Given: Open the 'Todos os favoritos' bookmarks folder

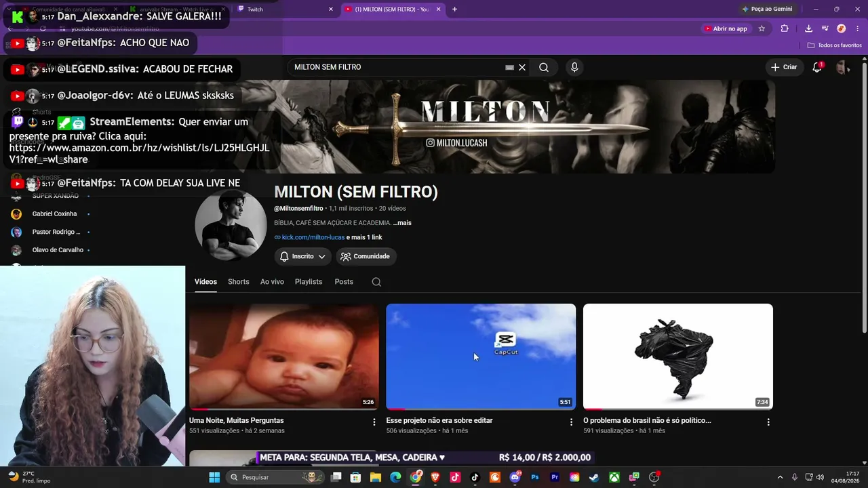Looking at the screenshot, I should (x=835, y=45).
